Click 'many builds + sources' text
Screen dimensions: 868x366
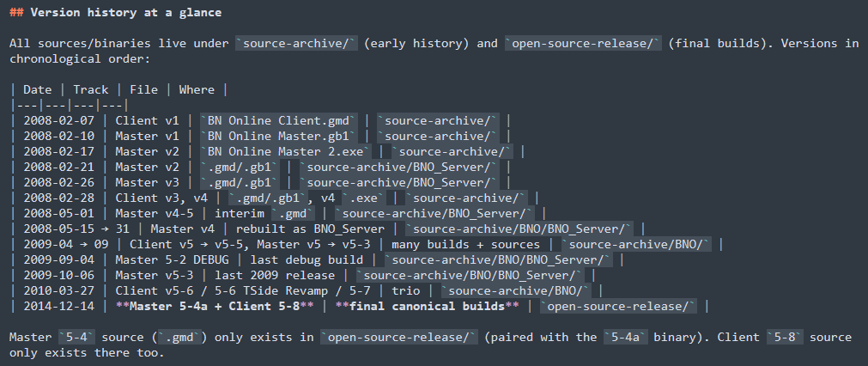[x=465, y=245]
